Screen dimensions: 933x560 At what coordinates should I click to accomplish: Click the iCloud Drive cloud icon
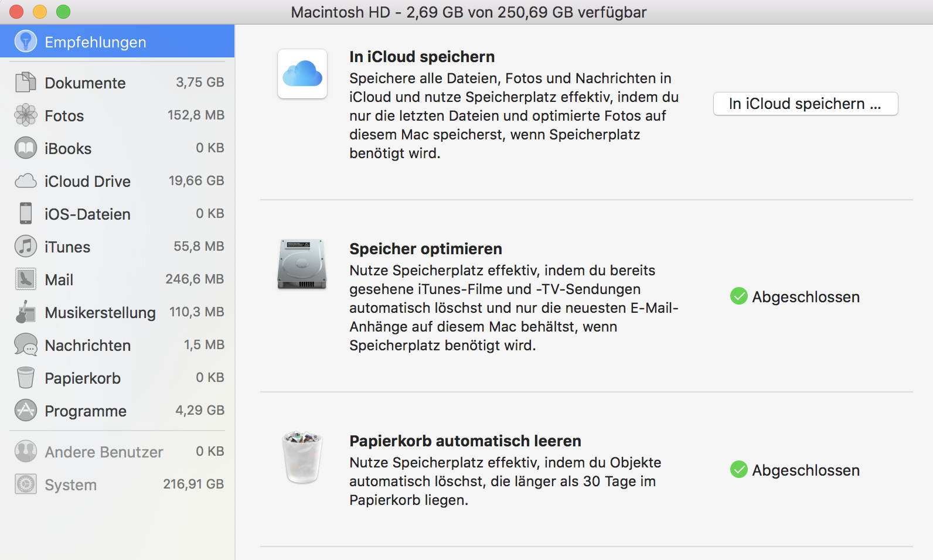coord(25,181)
